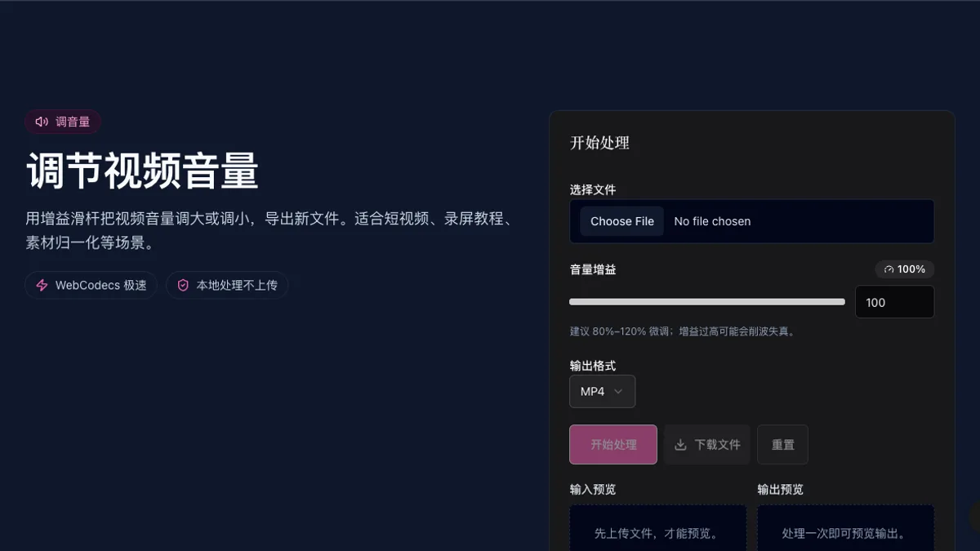Reset settings with the 重置 button
The height and width of the screenshot is (551, 980).
782,445
